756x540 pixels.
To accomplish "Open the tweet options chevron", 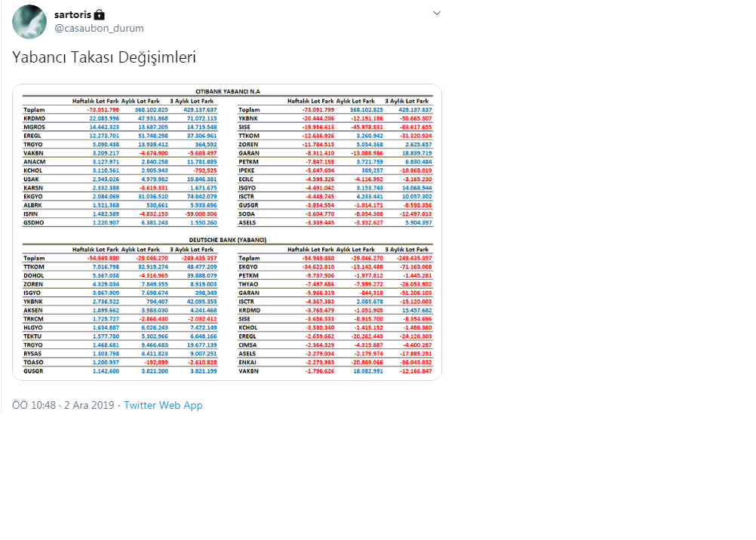I will click(x=437, y=13).
